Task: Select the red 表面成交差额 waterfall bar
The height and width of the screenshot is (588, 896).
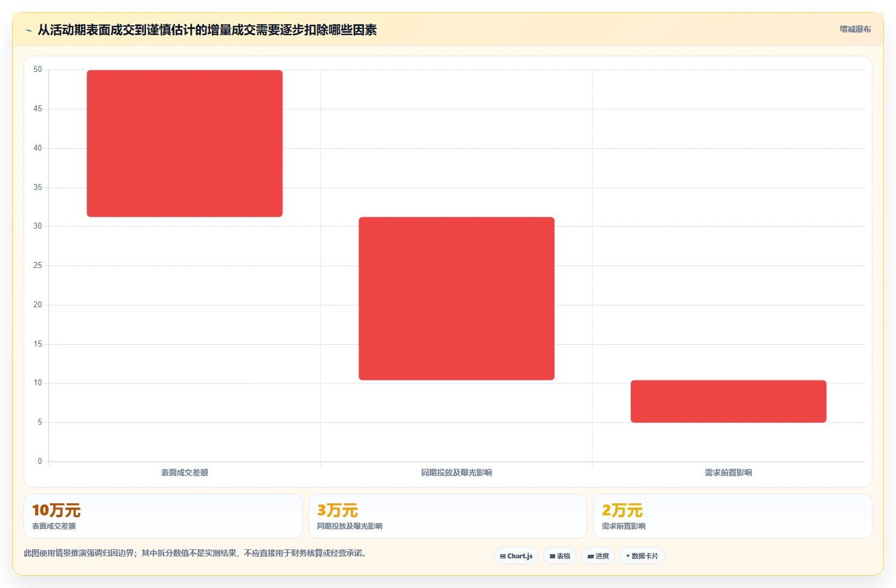Action: click(x=185, y=143)
